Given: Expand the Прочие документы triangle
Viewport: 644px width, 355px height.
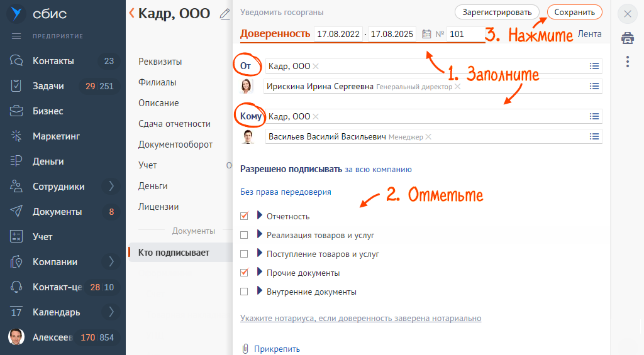Looking at the screenshot, I should [x=259, y=271].
